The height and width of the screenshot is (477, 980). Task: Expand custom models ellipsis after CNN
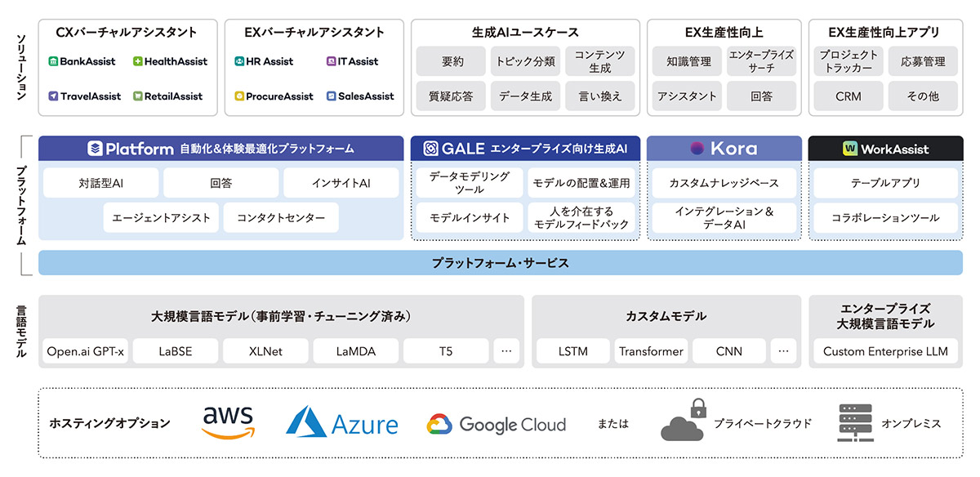(x=783, y=351)
